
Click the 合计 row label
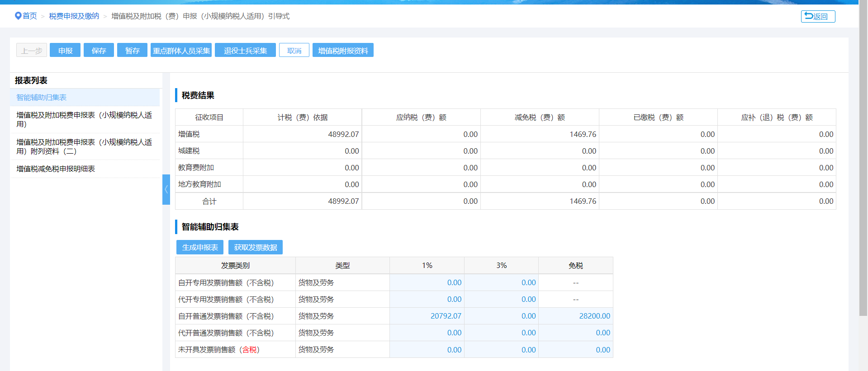pos(209,201)
